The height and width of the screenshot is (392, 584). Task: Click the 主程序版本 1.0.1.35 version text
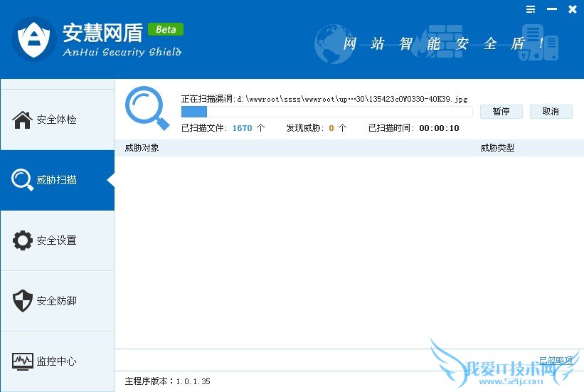click(x=167, y=381)
